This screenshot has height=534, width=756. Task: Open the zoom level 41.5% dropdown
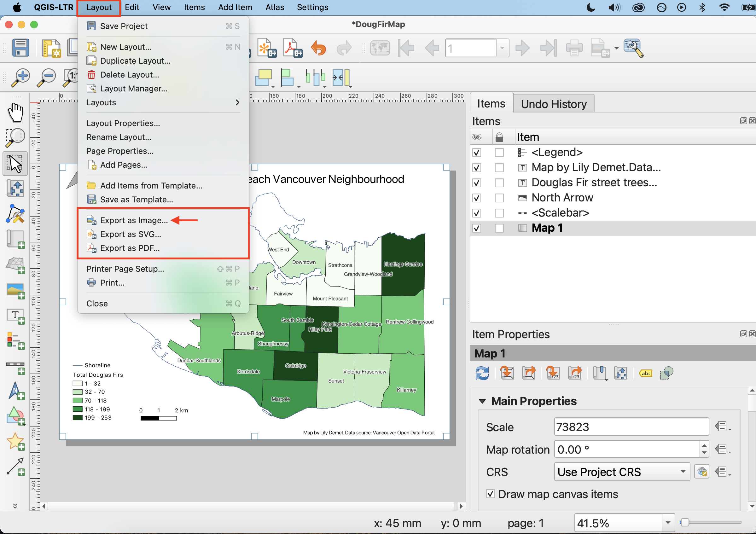point(668,523)
